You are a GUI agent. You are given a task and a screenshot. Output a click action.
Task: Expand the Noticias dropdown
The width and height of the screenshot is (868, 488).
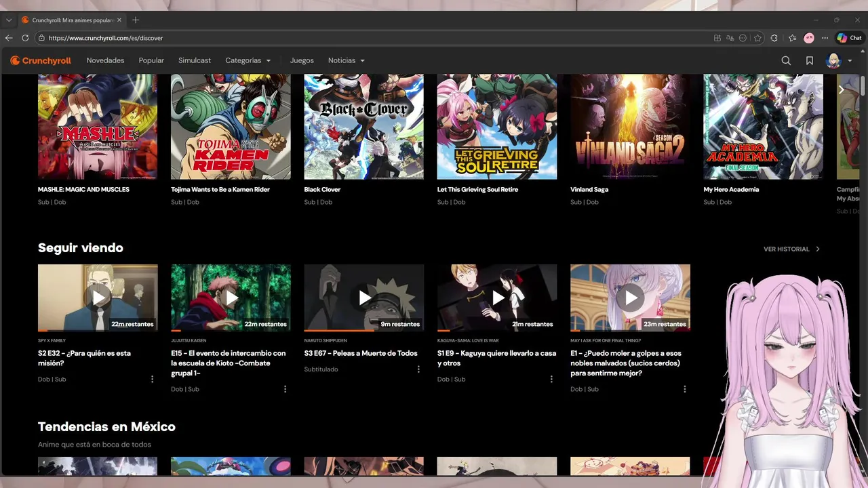[x=347, y=60]
